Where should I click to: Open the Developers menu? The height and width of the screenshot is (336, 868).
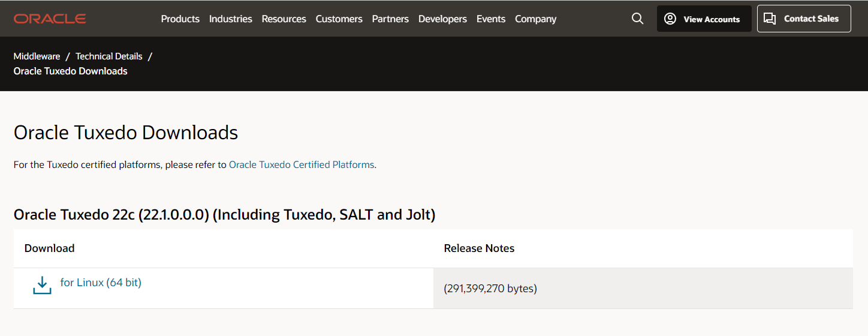tap(442, 19)
